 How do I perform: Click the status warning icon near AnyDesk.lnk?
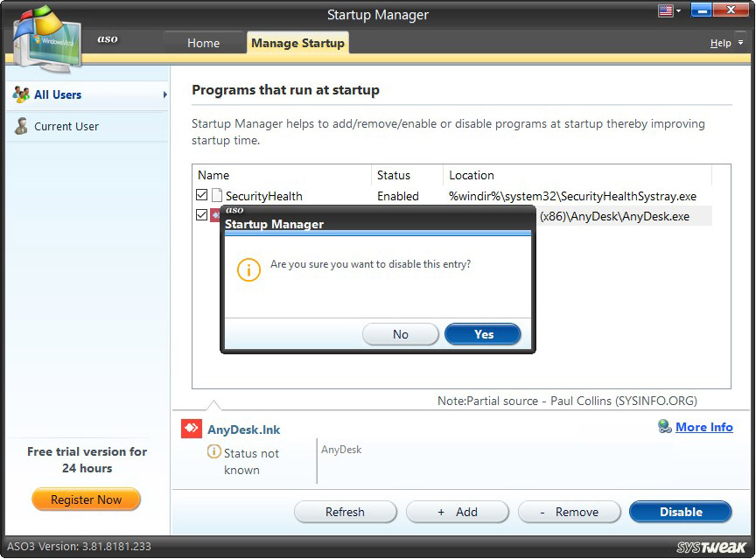[213, 452]
